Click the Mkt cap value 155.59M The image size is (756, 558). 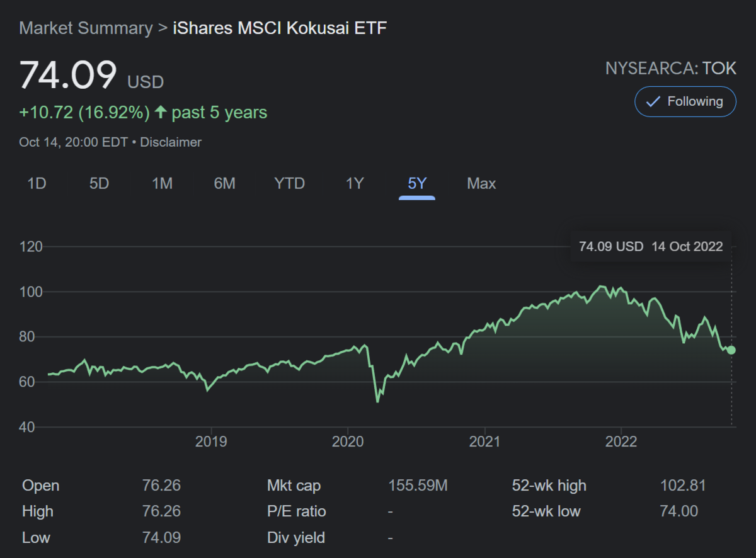(418, 486)
